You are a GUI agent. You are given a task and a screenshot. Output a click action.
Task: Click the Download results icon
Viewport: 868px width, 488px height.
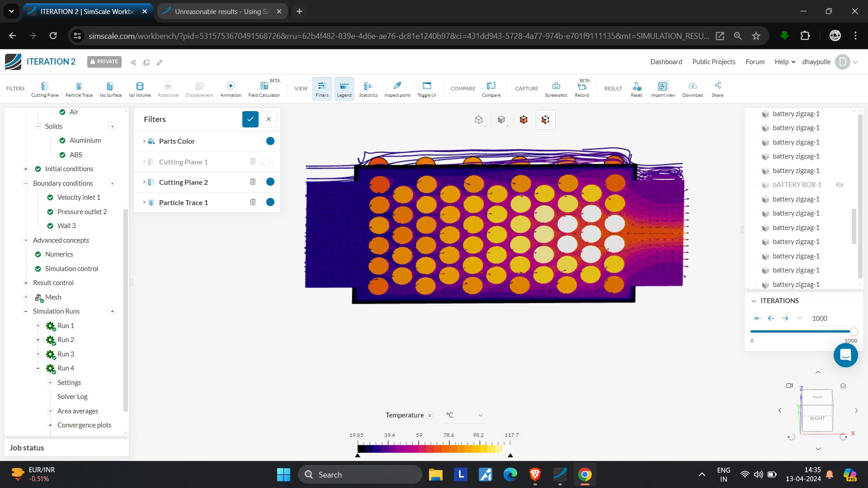point(692,89)
